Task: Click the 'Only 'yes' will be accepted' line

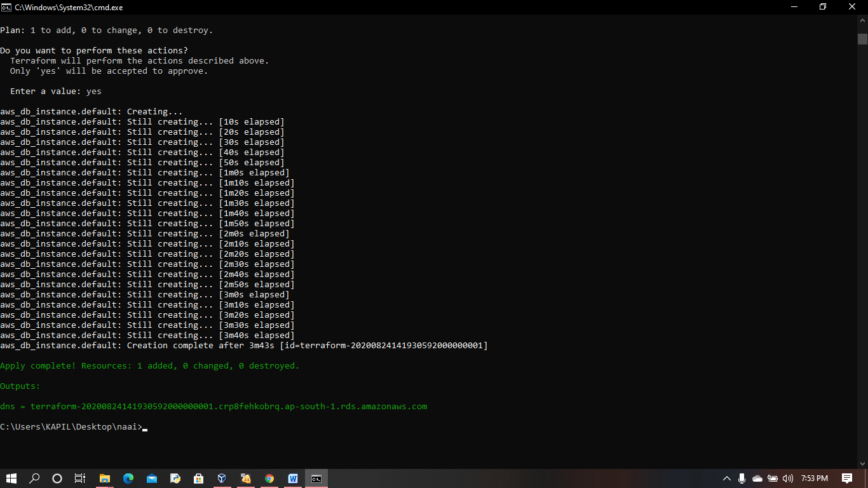Action: [109, 71]
